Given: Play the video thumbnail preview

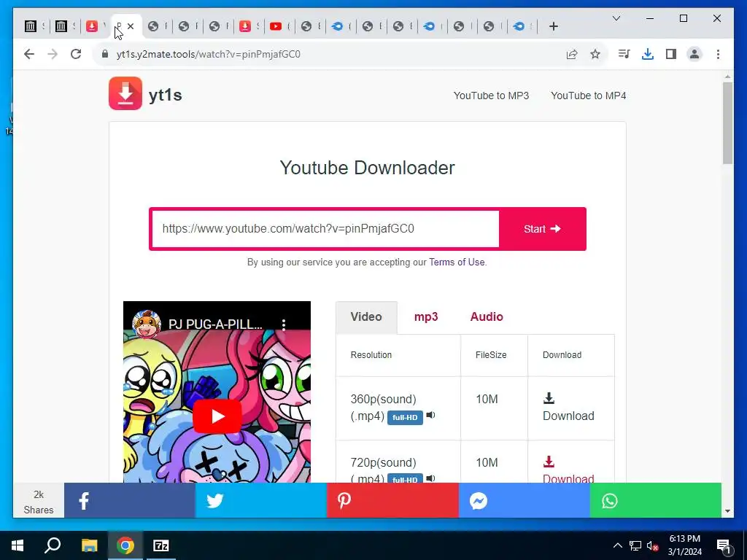Looking at the screenshot, I should 217,416.
